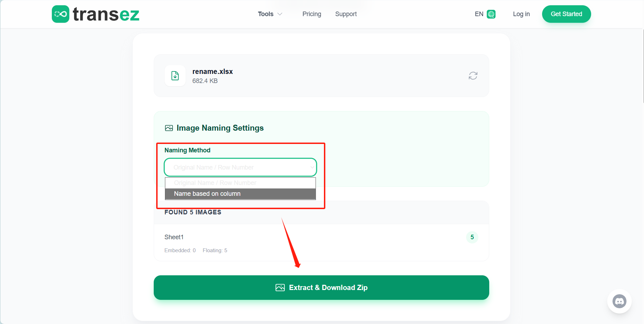Open the Discord chat bubble
Screen dimensions: 644x324
click(619, 301)
